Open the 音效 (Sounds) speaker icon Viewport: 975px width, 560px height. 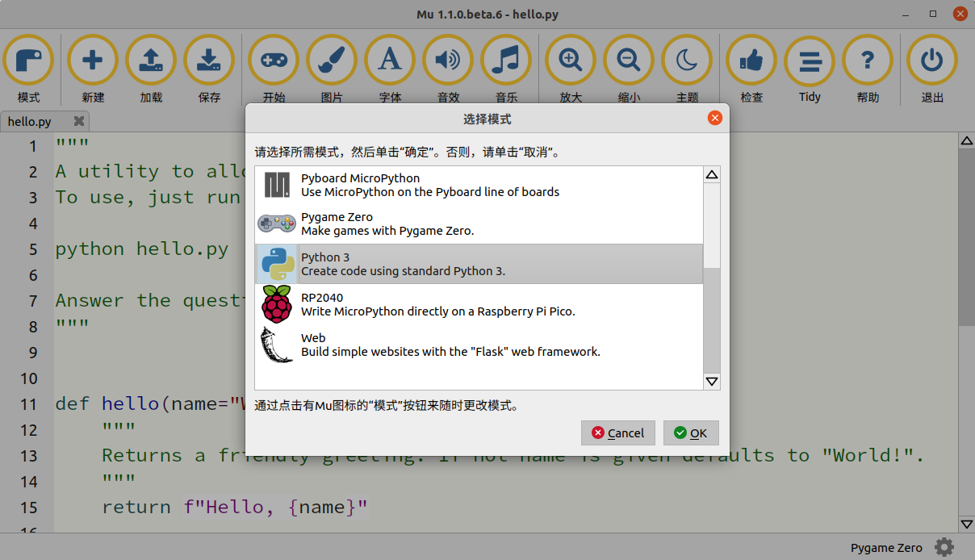pyautogui.click(x=448, y=61)
